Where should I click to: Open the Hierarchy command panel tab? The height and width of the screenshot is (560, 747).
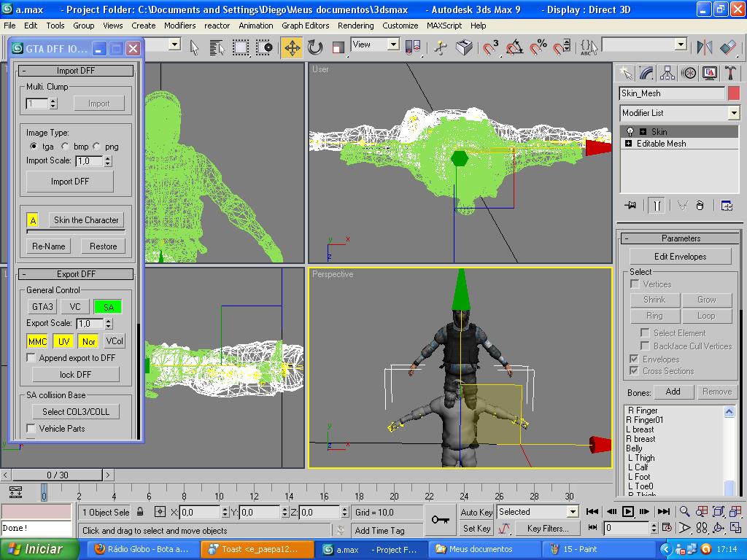(667, 73)
